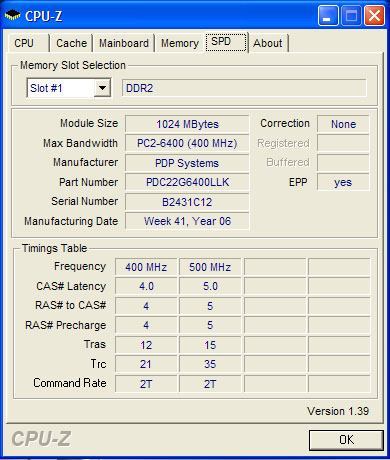Open the About tab
390x460 pixels.
click(x=268, y=43)
